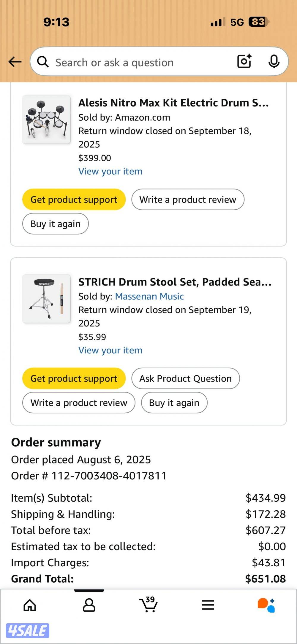Viewport: 297px width, 644px height.
Task: Tap the search magnifier icon
Action: point(43,62)
